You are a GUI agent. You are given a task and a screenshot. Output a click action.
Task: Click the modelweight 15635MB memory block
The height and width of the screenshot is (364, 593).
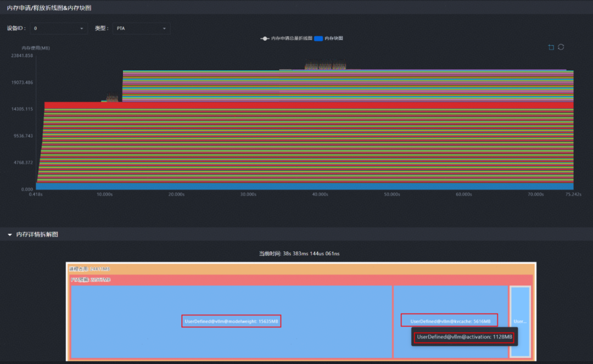pyautogui.click(x=231, y=321)
